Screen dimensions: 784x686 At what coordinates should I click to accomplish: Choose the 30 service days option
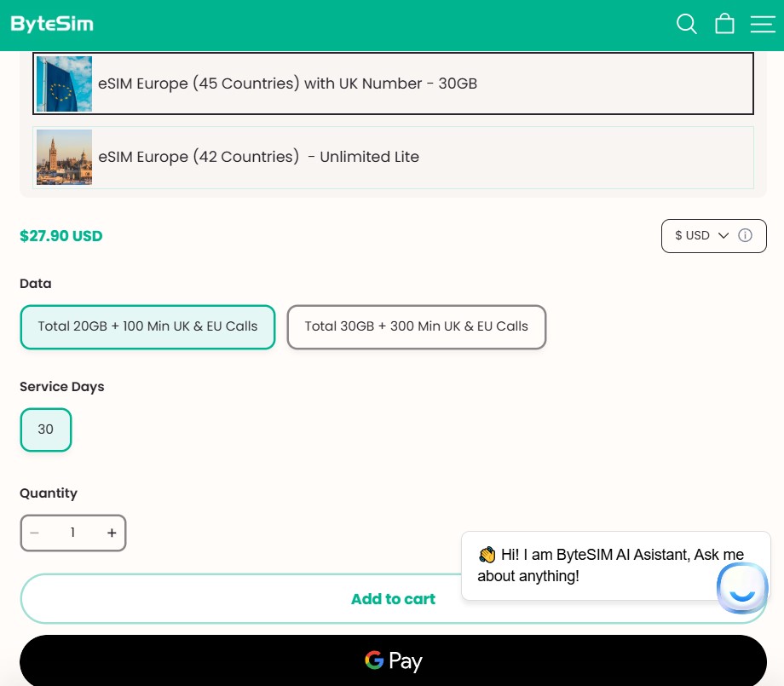click(x=46, y=429)
